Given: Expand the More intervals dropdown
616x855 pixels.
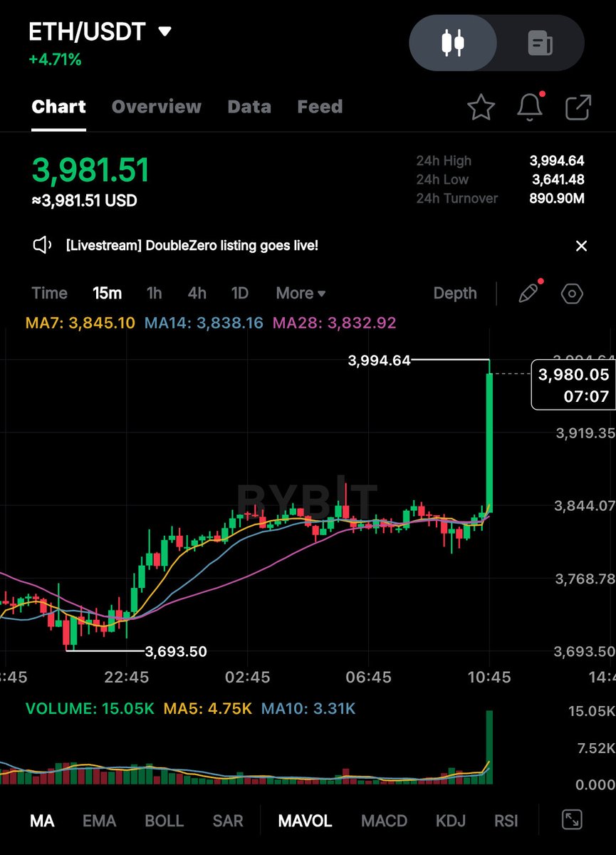Looking at the screenshot, I should click(x=301, y=294).
